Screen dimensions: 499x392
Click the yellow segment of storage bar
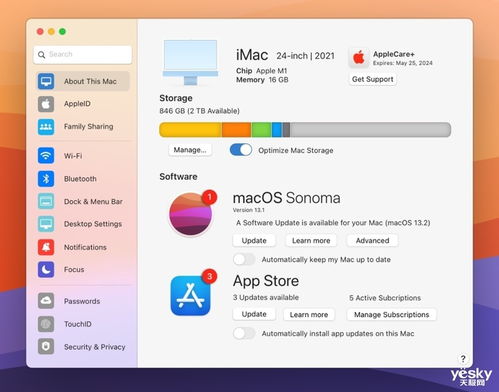pos(191,130)
